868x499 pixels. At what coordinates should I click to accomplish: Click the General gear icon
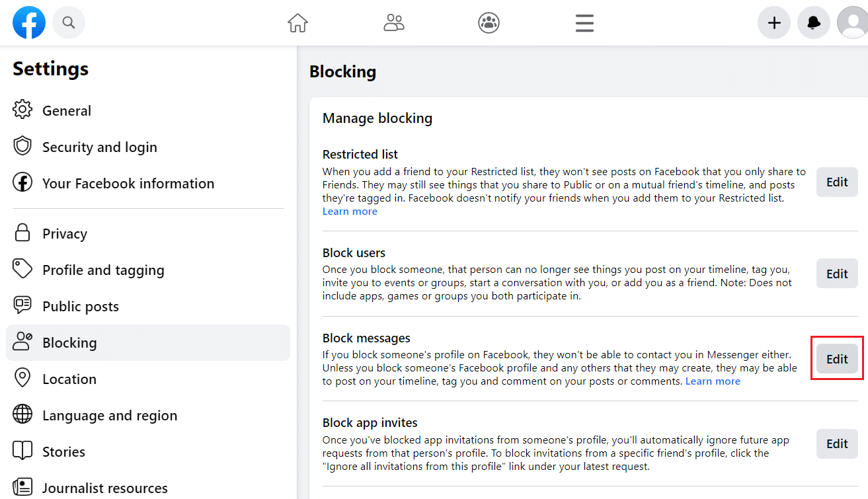coord(22,110)
